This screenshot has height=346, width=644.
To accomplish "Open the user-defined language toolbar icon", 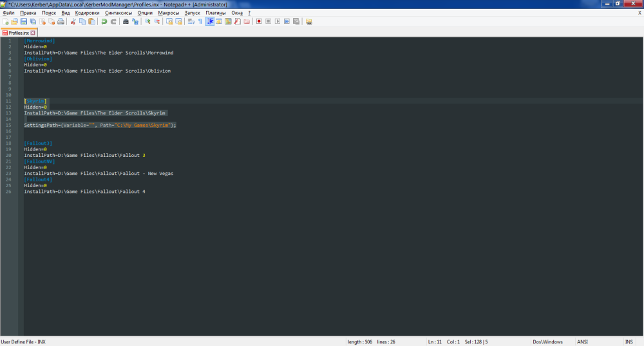I will coord(219,21).
